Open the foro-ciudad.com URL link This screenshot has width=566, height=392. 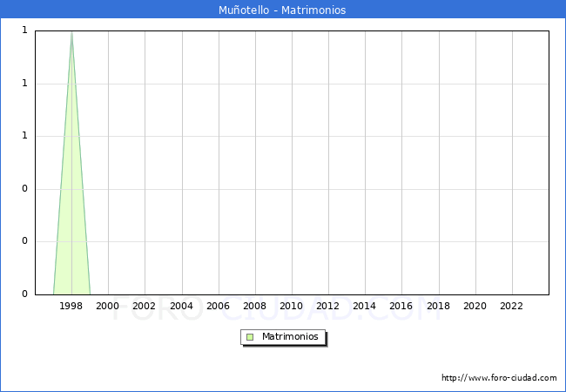coord(499,378)
